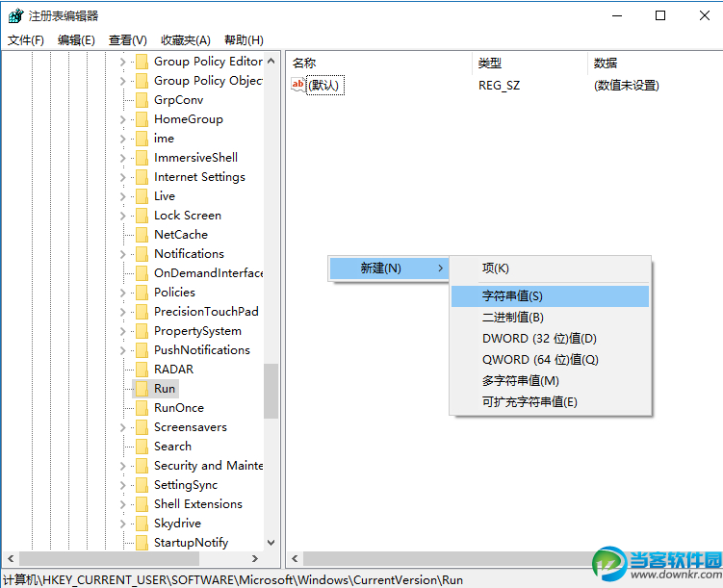Click the ab string icon of (默认) value
The width and height of the screenshot is (723, 588).
pyautogui.click(x=297, y=85)
